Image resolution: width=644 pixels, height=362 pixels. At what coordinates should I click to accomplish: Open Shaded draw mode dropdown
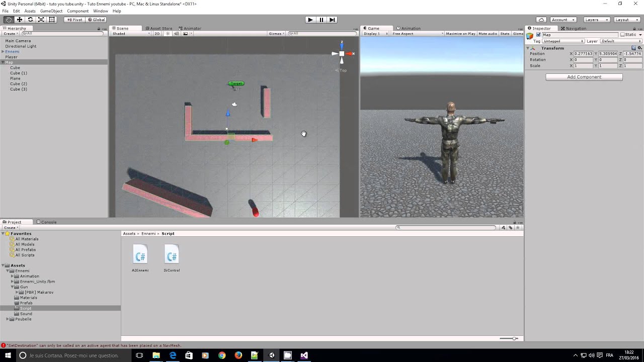click(131, 34)
